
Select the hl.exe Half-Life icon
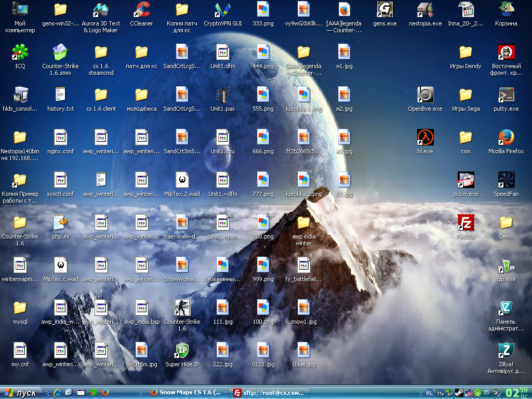click(x=425, y=141)
